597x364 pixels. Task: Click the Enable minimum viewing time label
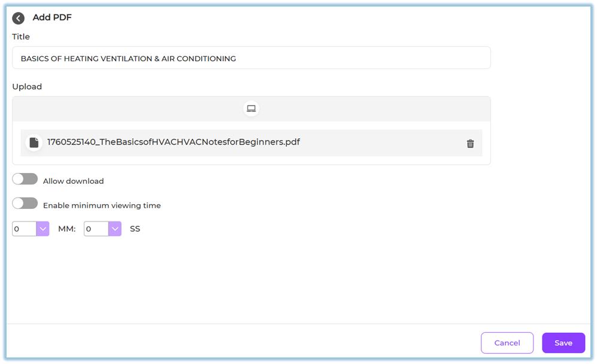point(102,205)
